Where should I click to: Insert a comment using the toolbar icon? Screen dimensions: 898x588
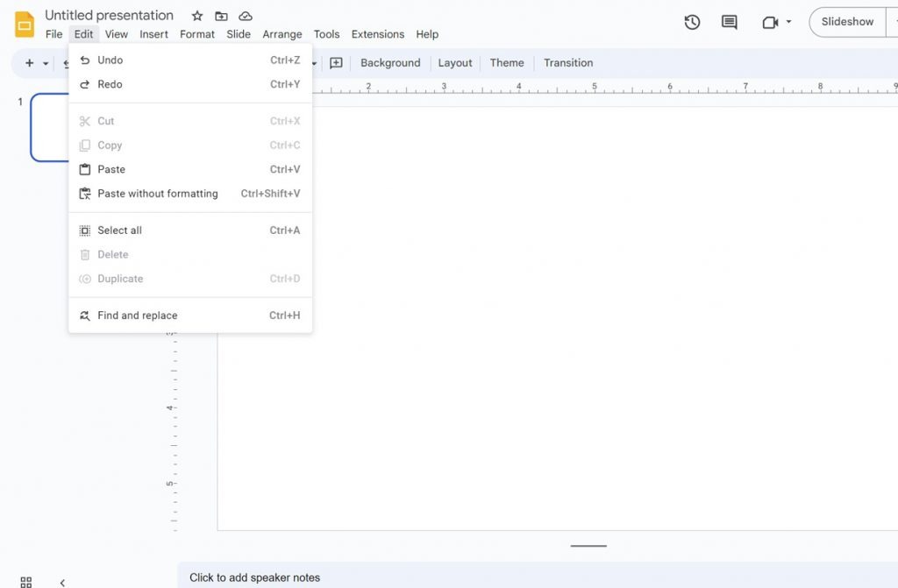[336, 62]
